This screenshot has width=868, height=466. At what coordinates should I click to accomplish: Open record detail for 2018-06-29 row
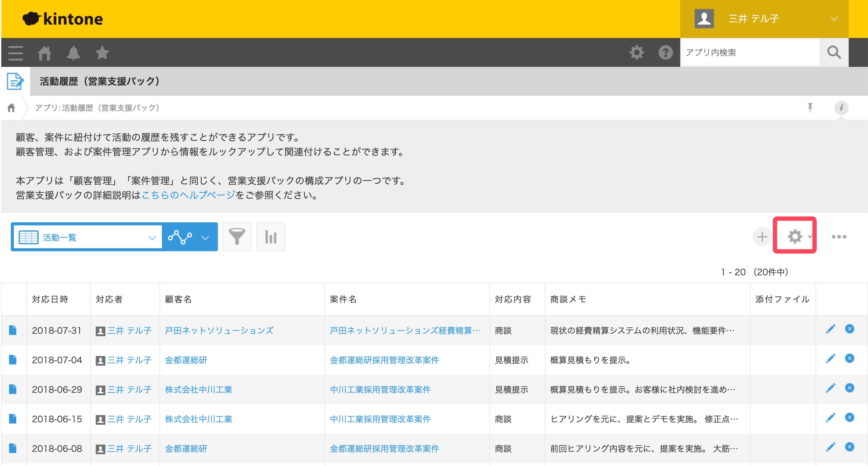(x=13, y=389)
